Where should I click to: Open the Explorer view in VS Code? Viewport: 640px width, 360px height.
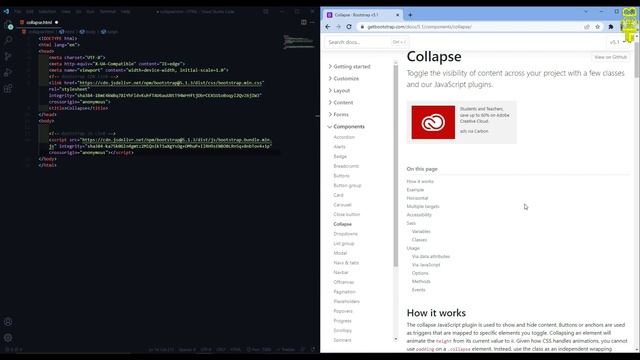pyautogui.click(x=8, y=25)
